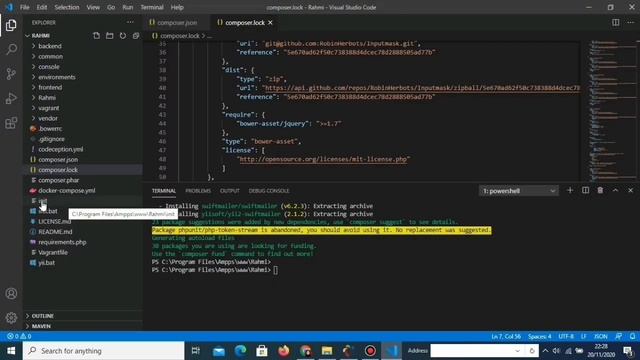640x360 pixels.
Task: Refresh the explorer file tree
Action: pos(123,36)
